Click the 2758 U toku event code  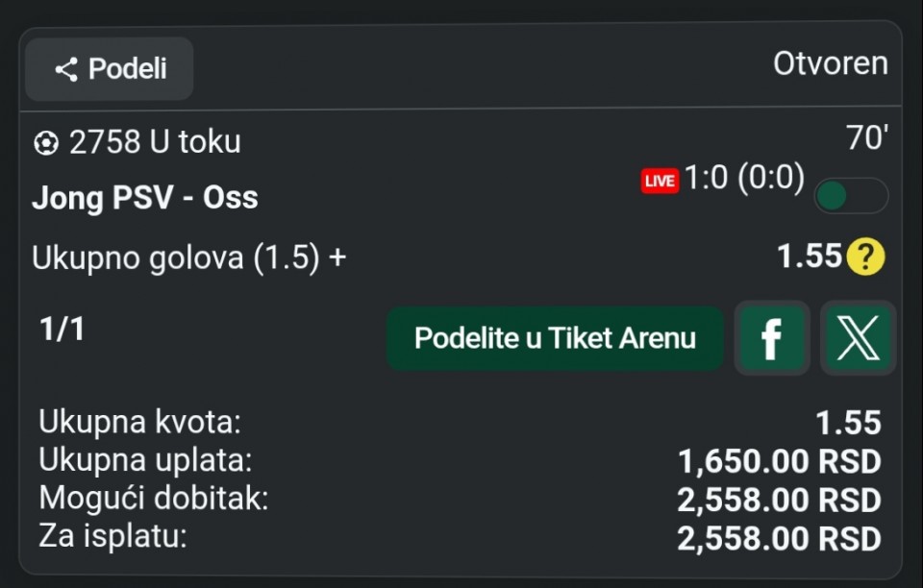pyautogui.click(x=155, y=142)
